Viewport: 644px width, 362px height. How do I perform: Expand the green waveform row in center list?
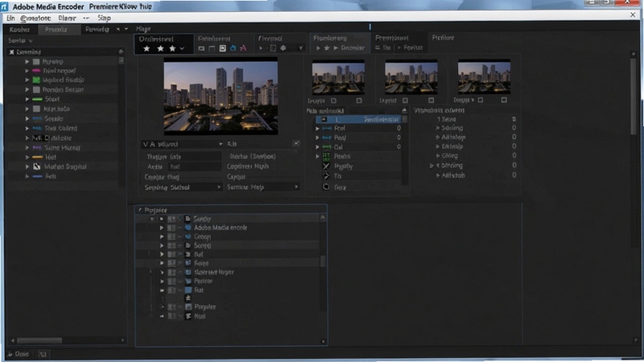click(x=317, y=147)
